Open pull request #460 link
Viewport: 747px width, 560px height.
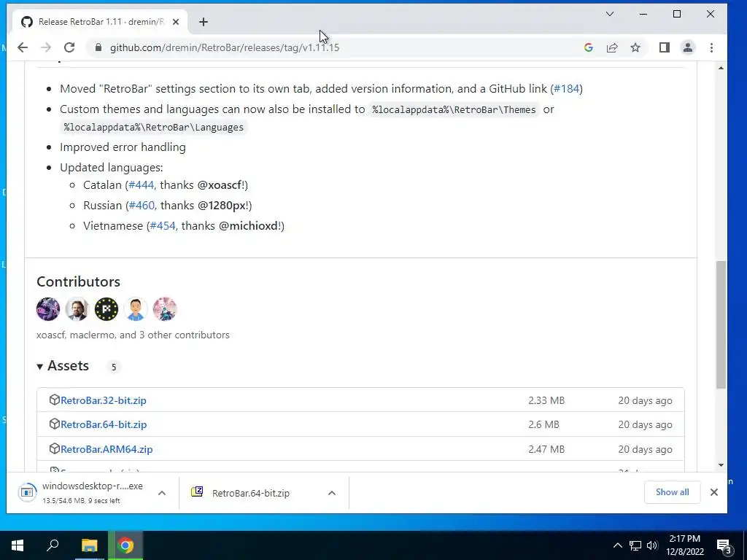pos(142,205)
